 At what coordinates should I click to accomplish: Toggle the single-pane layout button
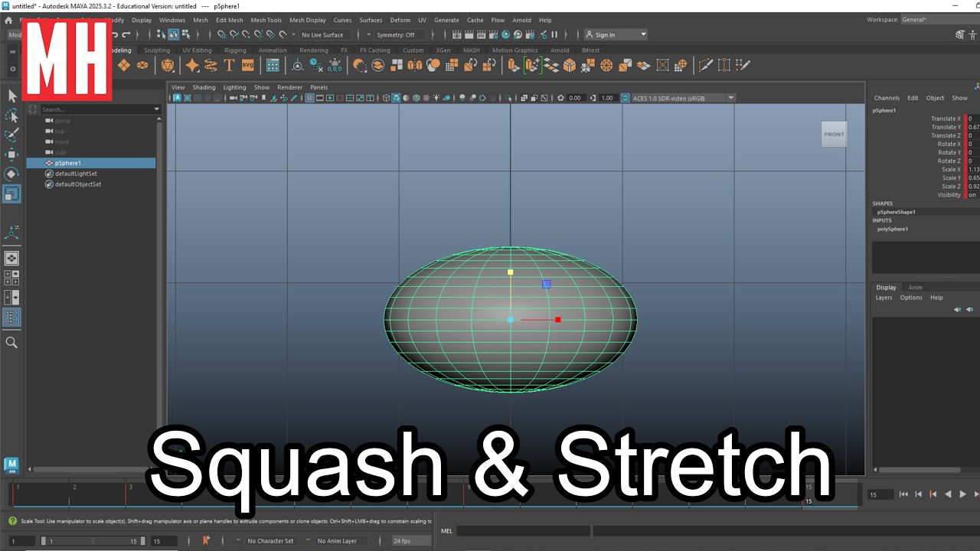pos(11,259)
